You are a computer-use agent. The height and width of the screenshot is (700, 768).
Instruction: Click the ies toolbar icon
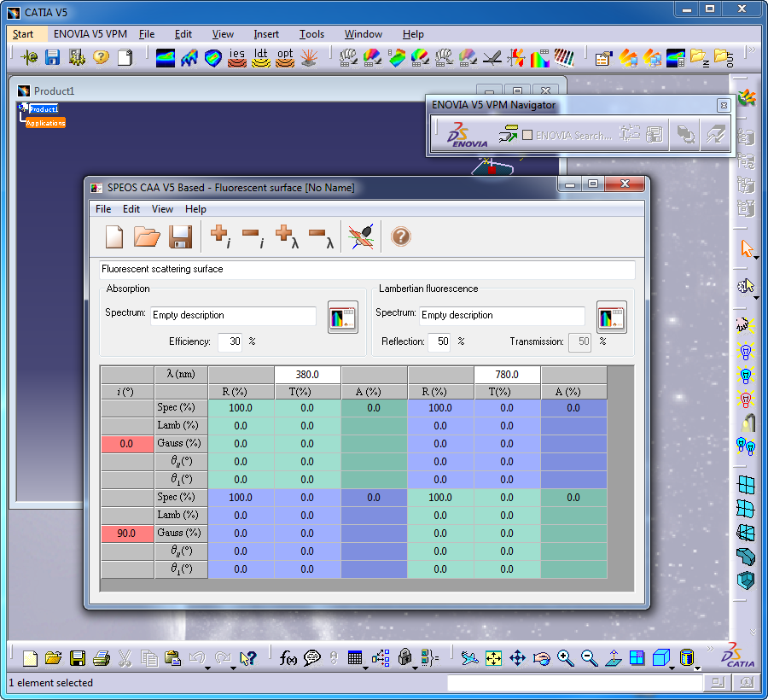tap(237, 58)
